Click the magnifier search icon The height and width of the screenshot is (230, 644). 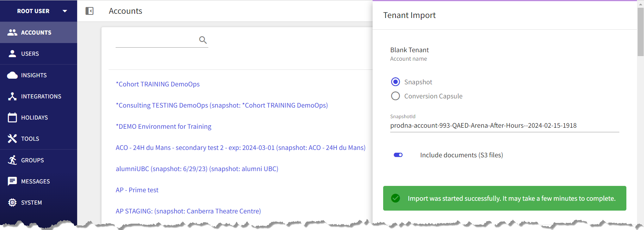203,40
